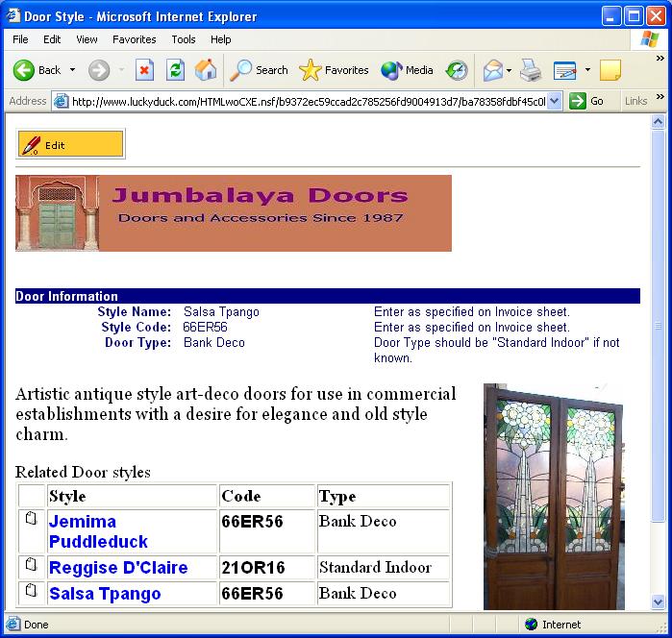Open the Tools menu
672x638 pixels.
[x=184, y=39]
